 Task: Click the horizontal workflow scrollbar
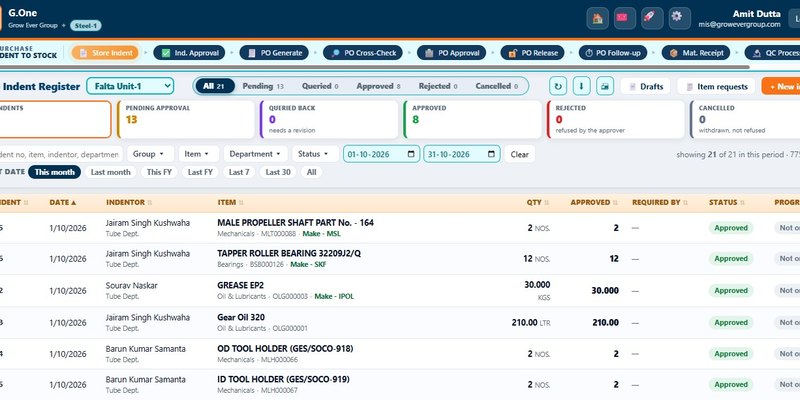point(374,67)
